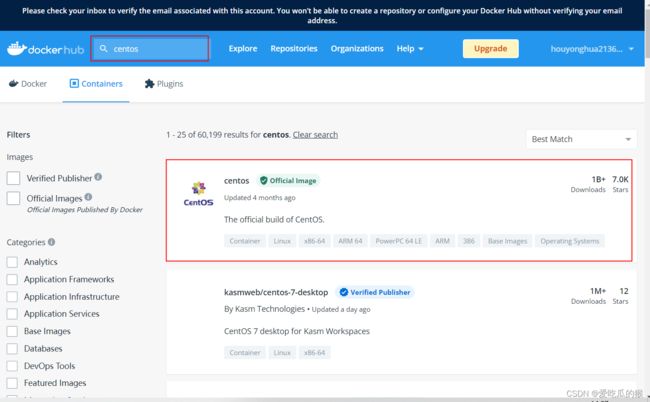
Task: Open the Organizations page
Action: (357, 48)
